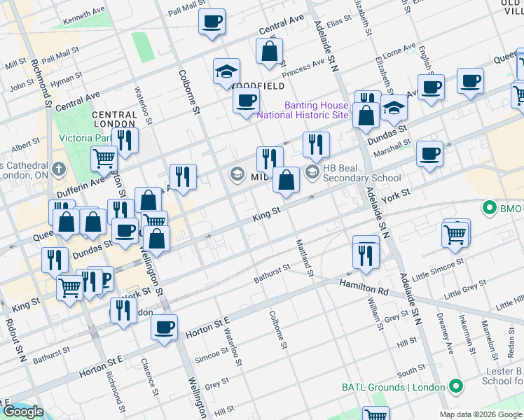This screenshot has height=420, width=524.
Task: Click the Little Simcoe St label
Action: 438,270
